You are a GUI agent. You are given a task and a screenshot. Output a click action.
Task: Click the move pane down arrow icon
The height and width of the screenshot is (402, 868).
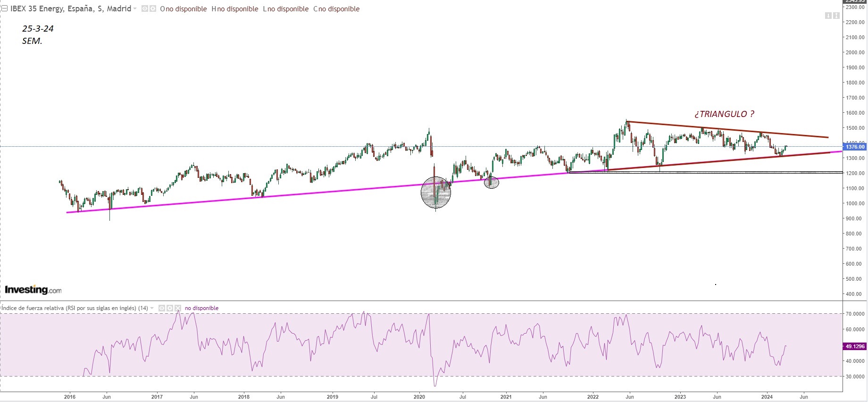tap(828, 16)
